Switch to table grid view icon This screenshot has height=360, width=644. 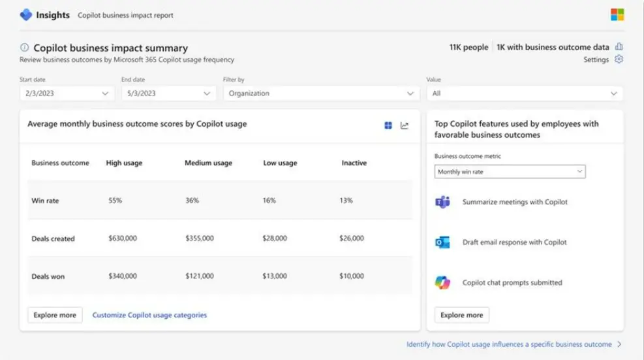(388, 125)
